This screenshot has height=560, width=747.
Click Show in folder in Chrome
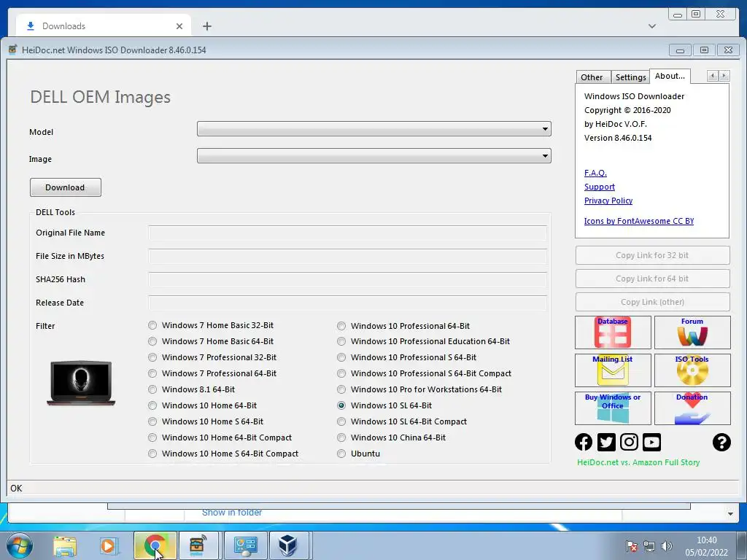tap(232, 513)
